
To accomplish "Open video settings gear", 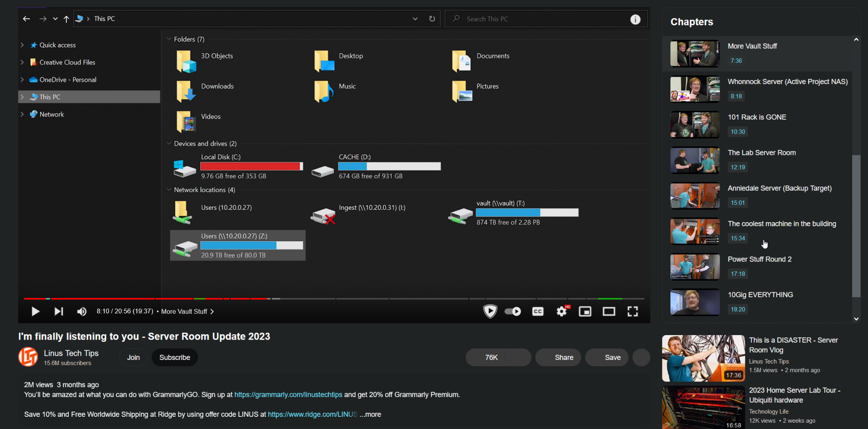I will (x=562, y=311).
